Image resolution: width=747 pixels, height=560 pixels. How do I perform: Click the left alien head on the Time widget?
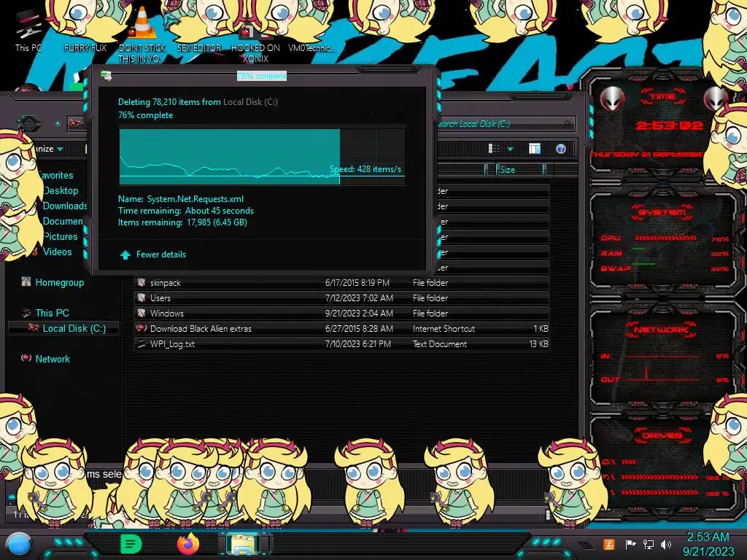pos(612,98)
